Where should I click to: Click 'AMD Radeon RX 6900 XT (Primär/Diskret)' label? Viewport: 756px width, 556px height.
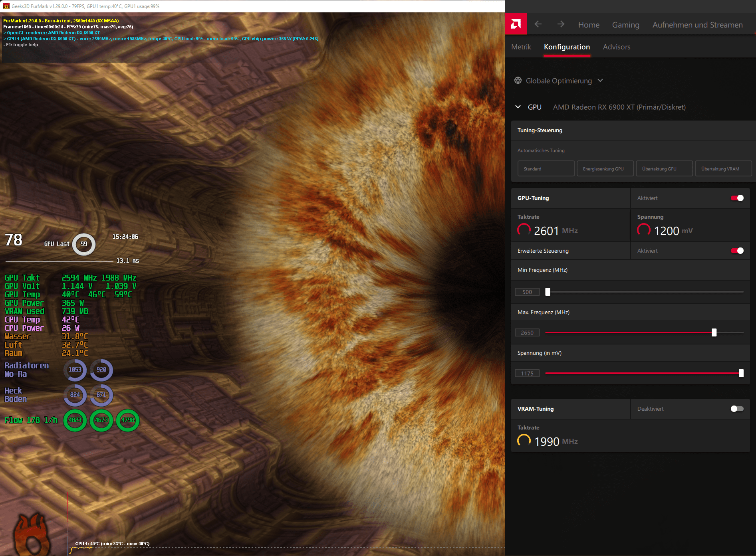619,107
